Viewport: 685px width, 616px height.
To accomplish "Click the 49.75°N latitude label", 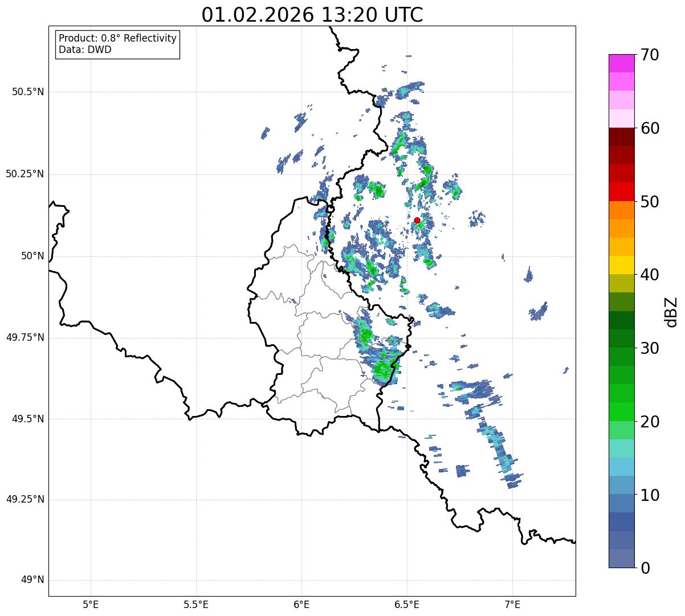I will pos(25,337).
